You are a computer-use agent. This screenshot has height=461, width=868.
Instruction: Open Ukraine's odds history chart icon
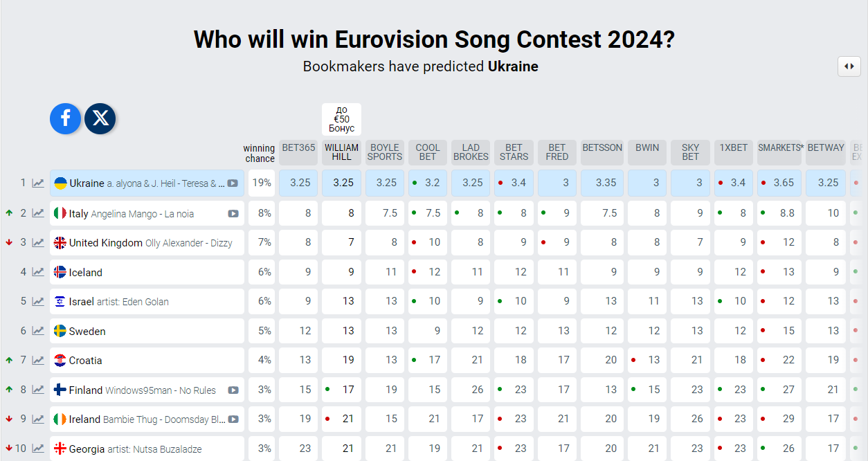click(38, 183)
